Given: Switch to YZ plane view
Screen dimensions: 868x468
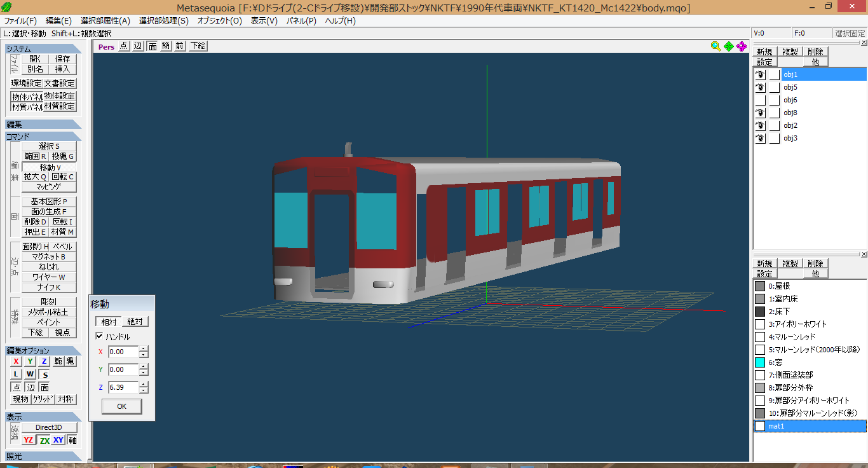Looking at the screenshot, I should (29, 440).
